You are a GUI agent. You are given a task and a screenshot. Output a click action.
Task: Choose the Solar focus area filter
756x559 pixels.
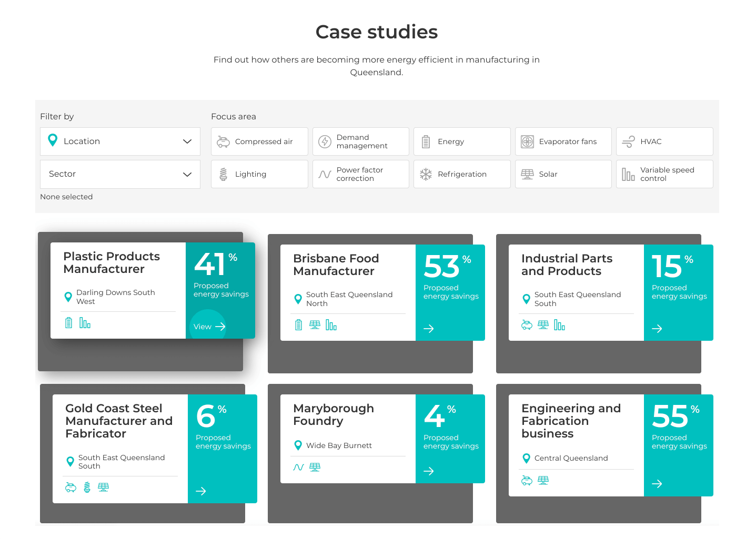tap(563, 174)
